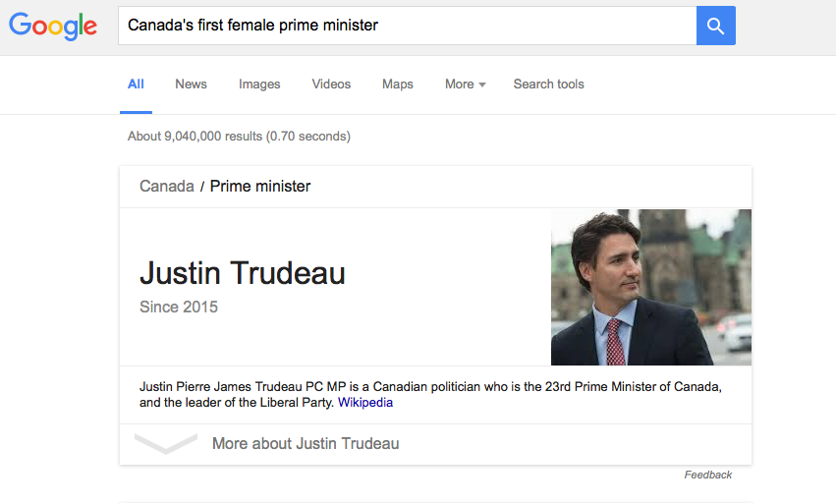Open Search tools options
Screen dimensions: 836x504
[548, 84]
